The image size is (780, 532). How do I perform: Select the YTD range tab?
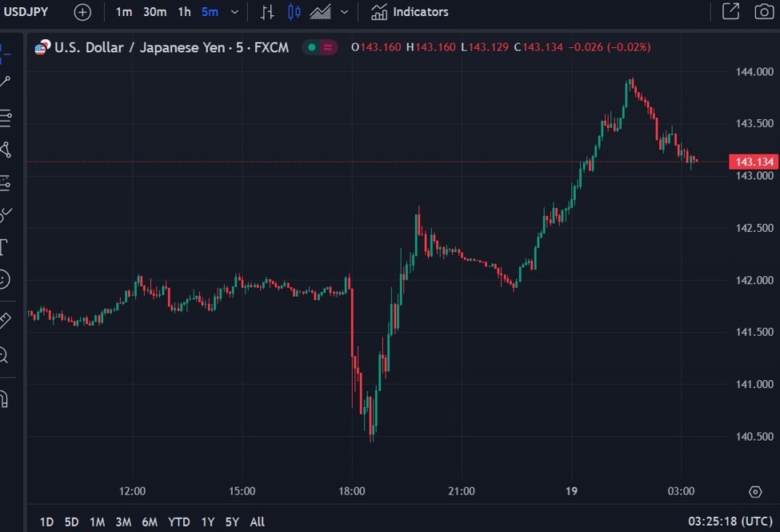coord(179,522)
